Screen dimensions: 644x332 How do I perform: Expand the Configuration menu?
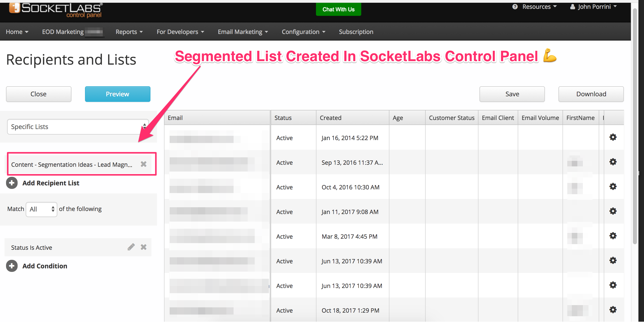(x=304, y=32)
